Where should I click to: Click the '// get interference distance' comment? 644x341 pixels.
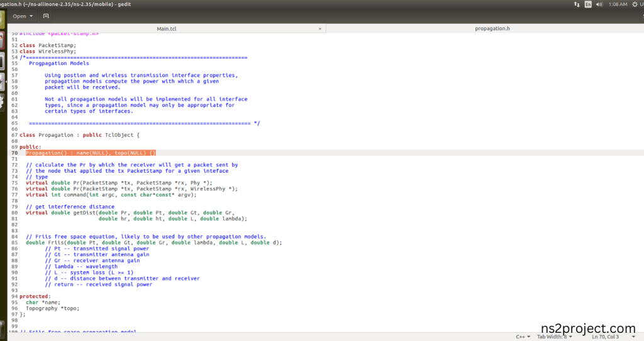(x=70, y=207)
